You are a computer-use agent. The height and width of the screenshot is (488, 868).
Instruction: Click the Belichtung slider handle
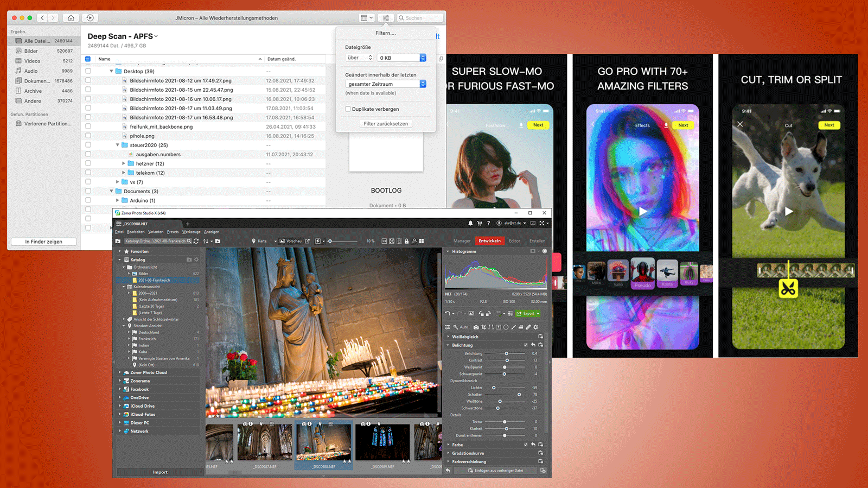click(x=506, y=353)
